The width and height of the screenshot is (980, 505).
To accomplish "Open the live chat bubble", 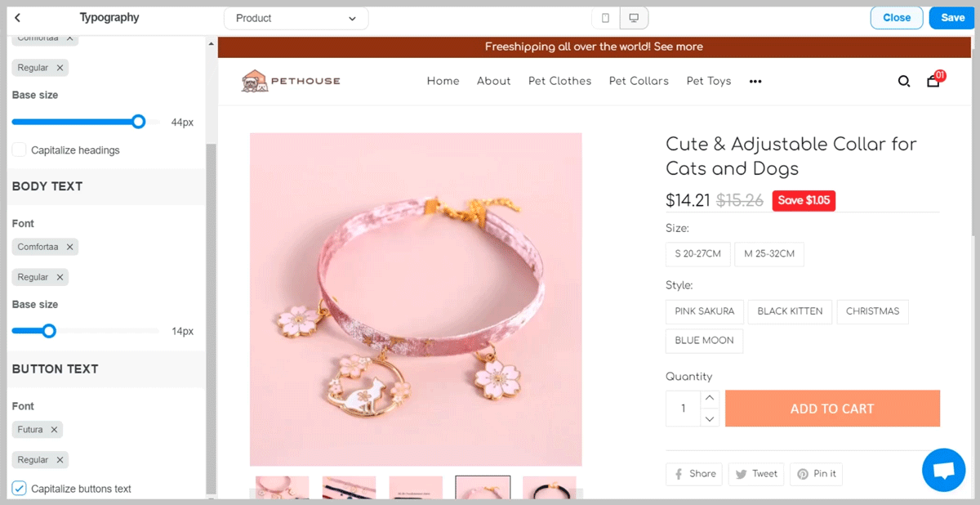I will [x=943, y=470].
